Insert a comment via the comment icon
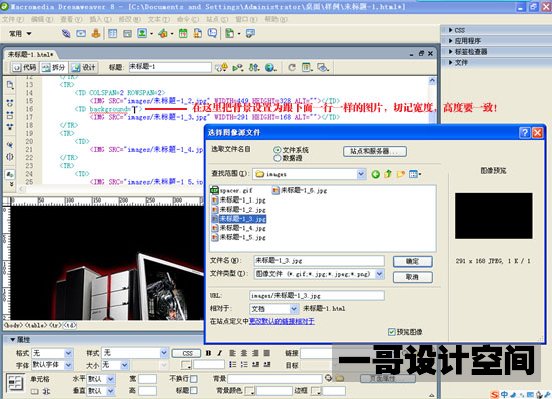 (212, 33)
